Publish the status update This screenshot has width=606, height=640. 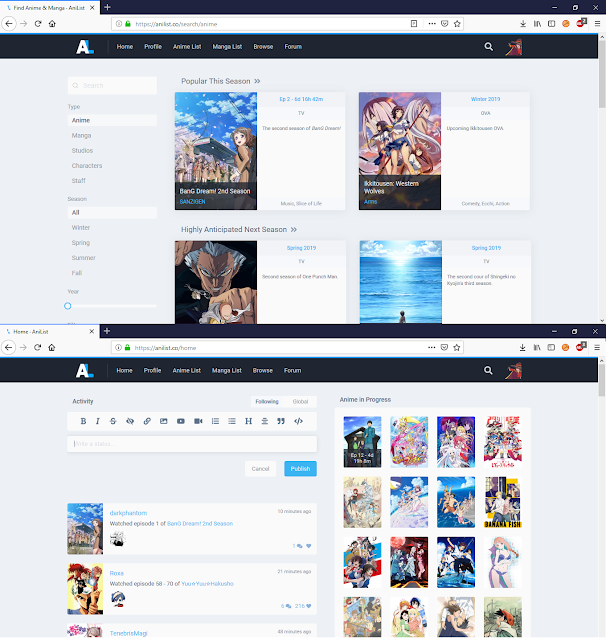(300, 469)
